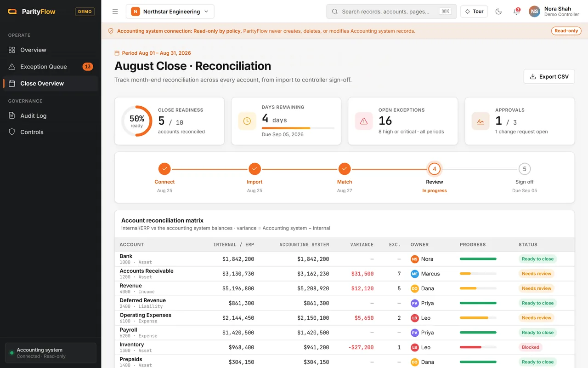The height and width of the screenshot is (368, 588).
Task: Focus the search records input field
Action: point(391,11)
